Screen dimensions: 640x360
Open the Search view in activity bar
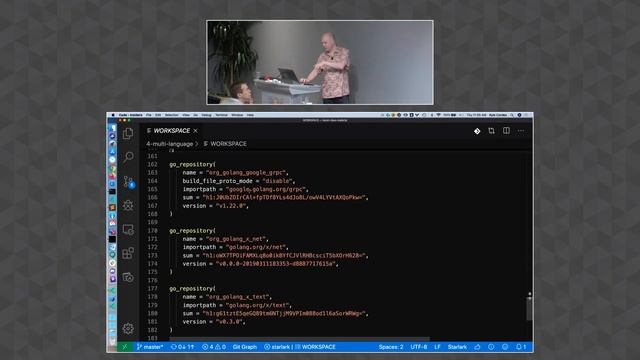128,157
